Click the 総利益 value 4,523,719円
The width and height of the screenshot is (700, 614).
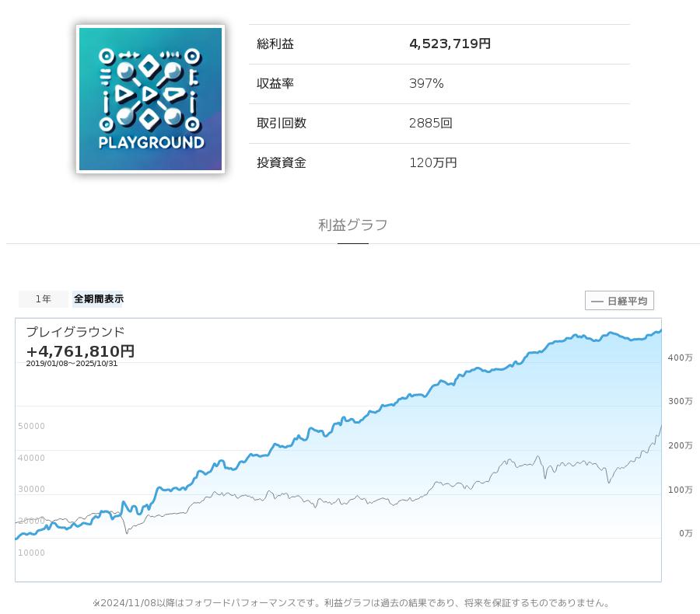point(450,44)
